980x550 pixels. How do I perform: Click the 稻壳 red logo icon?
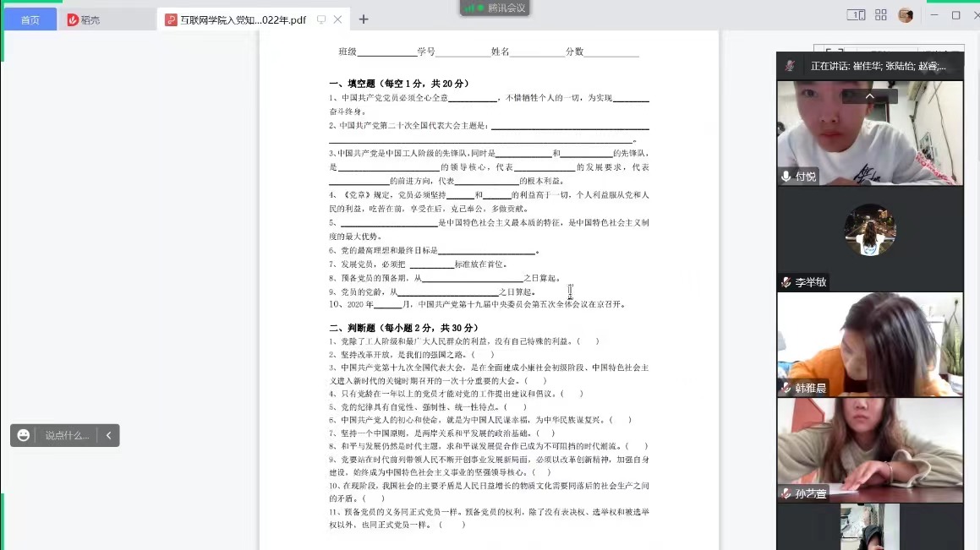coord(73,20)
